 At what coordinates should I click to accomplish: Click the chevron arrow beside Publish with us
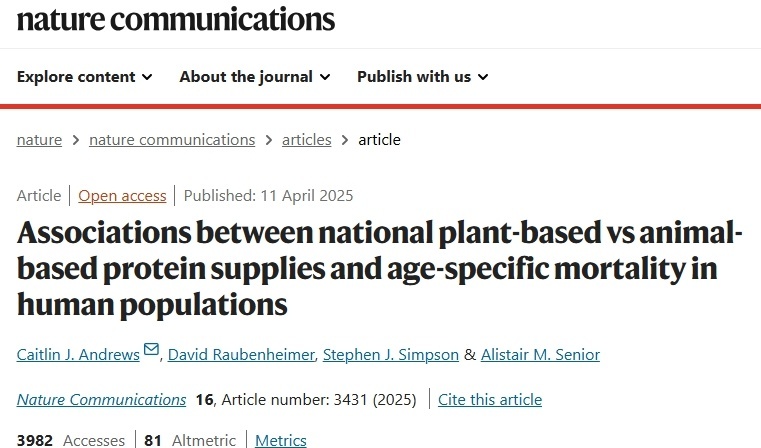coord(483,77)
